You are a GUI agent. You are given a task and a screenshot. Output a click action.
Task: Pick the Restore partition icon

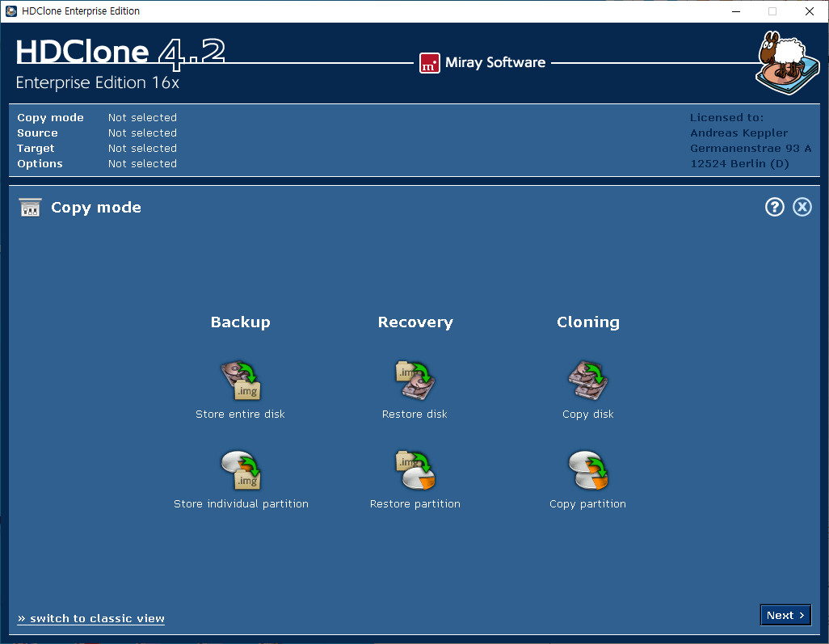point(415,470)
